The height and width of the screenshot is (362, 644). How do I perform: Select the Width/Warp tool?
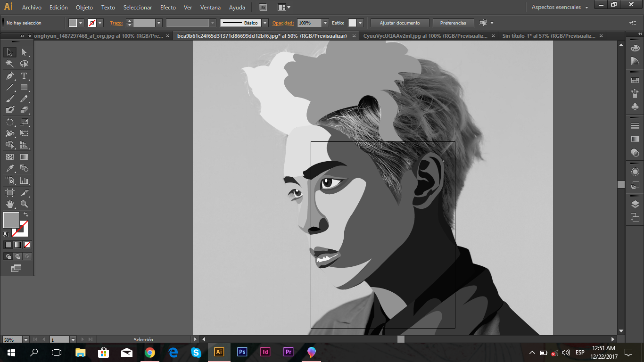click(x=9, y=133)
